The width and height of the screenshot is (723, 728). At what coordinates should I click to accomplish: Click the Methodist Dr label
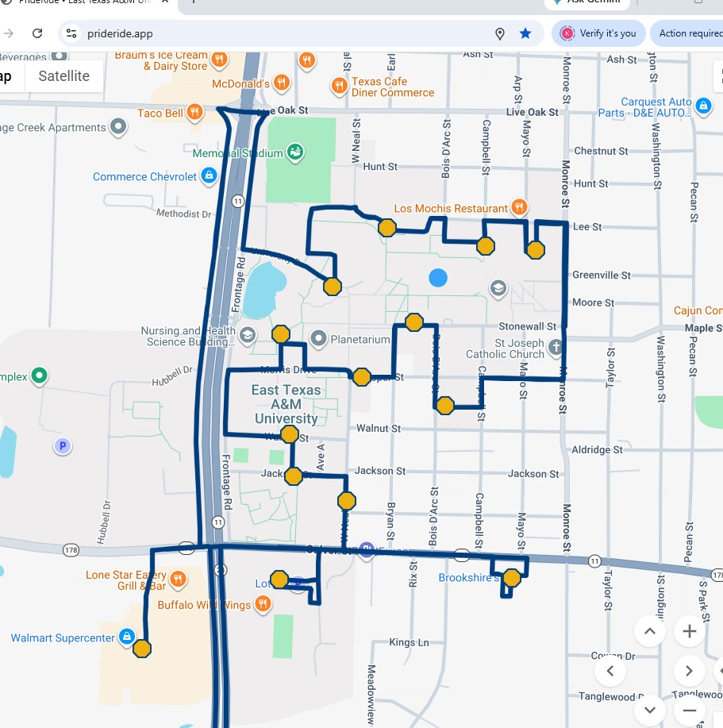[184, 214]
